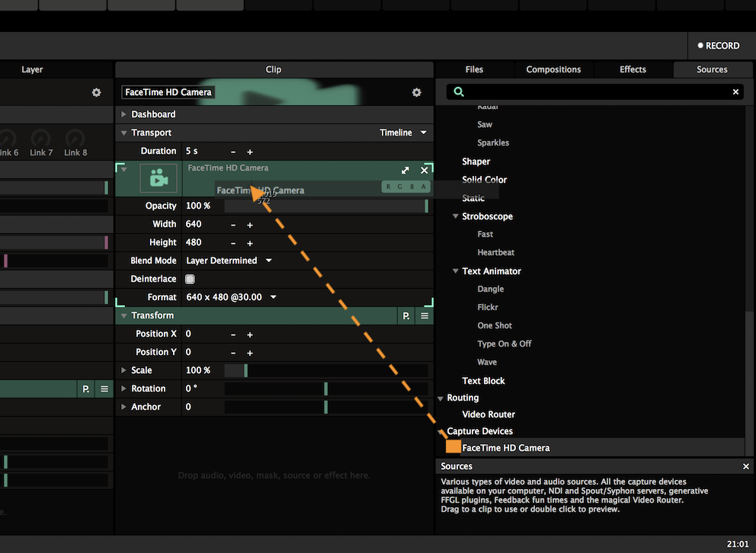
Task: Enable the Deinterlace checkbox
Action: pos(190,279)
